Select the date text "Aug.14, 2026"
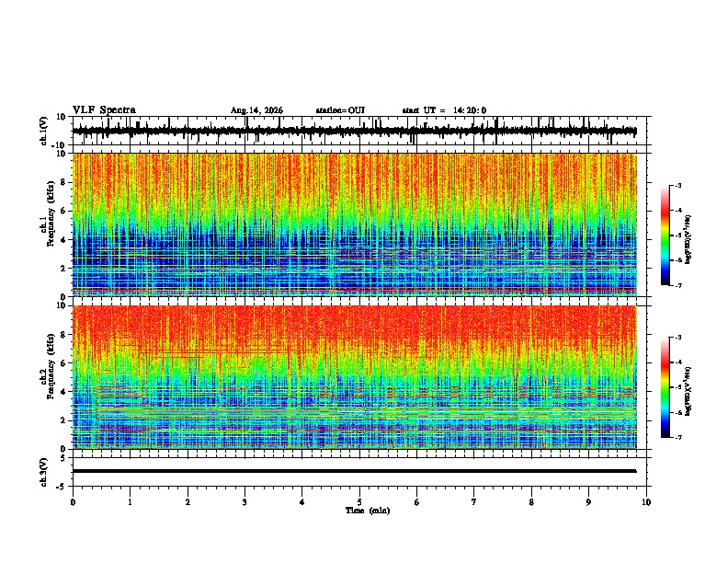Image resolution: width=728 pixels, height=563 pixels. (256, 110)
